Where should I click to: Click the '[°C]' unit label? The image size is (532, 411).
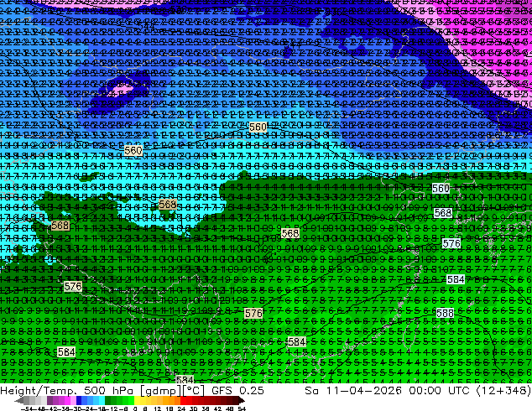tap(192, 391)
